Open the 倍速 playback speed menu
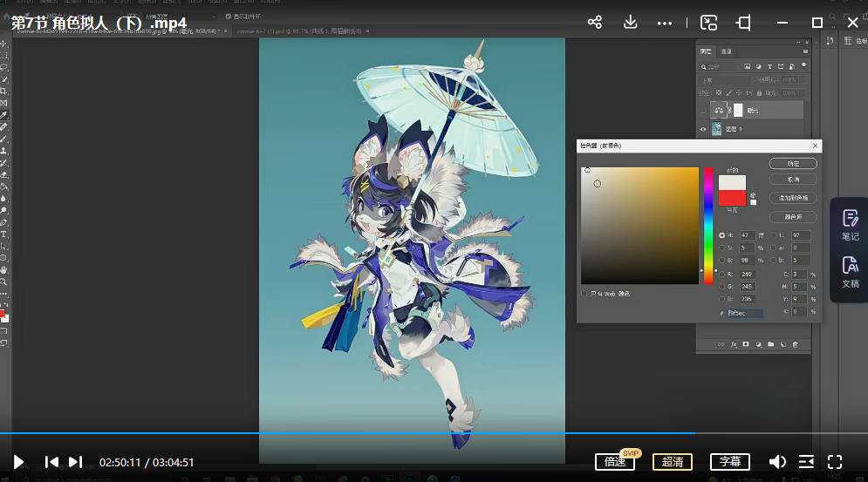 click(614, 462)
